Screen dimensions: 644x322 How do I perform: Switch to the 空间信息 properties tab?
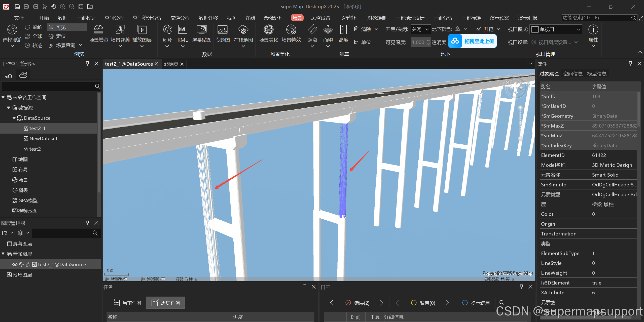click(573, 74)
